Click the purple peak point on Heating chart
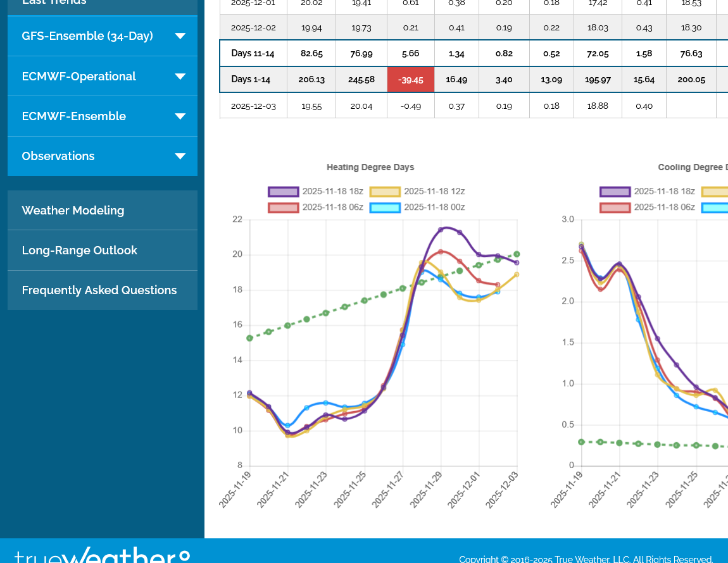Image resolution: width=728 pixels, height=563 pixels. pos(441,230)
